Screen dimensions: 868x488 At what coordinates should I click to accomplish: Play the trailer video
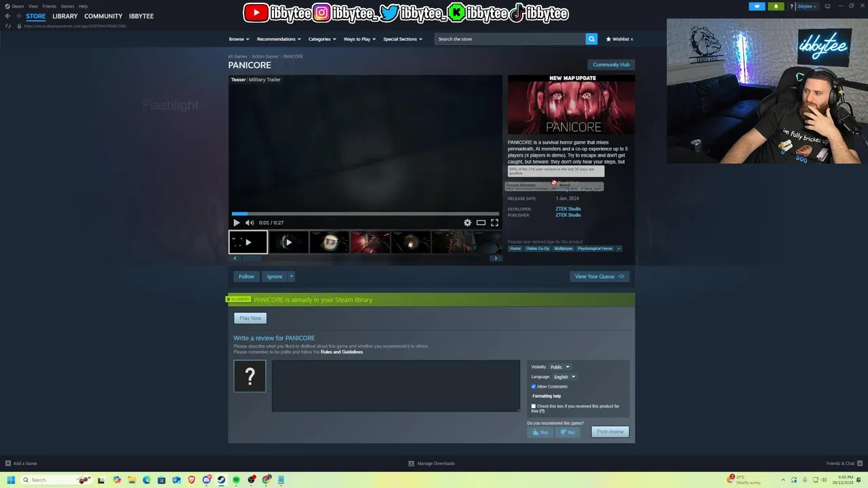point(236,222)
